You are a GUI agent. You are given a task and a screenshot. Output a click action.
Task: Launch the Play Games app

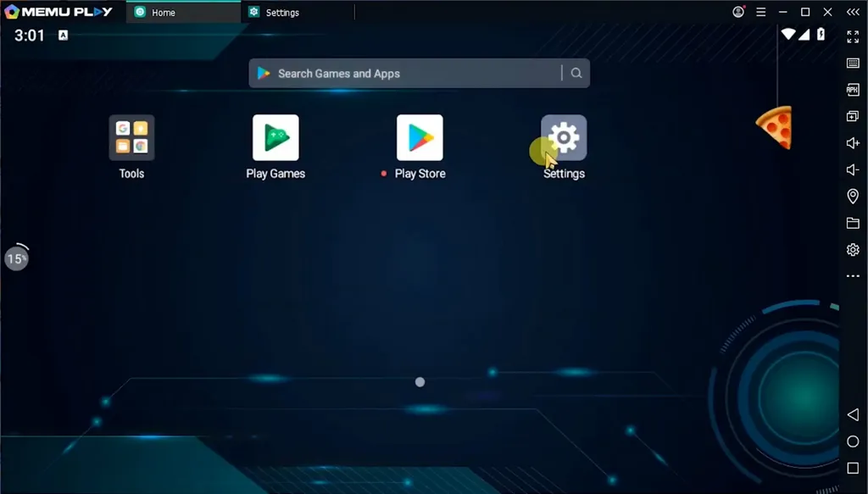pyautogui.click(x=275, y=138)
